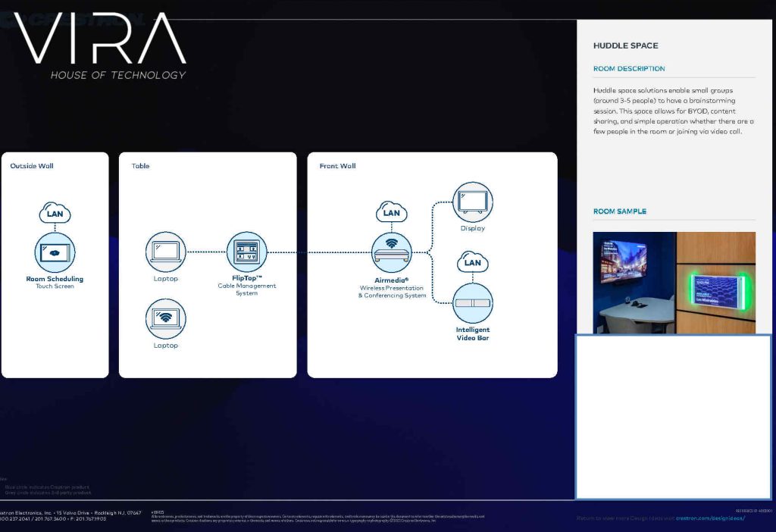The height and width of the screenshot is (532, 776).
Task: Click the footer phone numbers line
Action: (53, 518)
